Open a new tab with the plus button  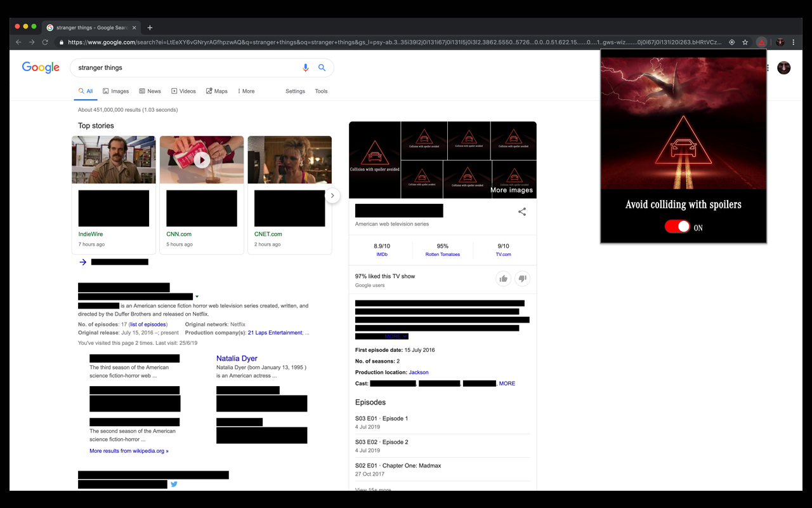(x=150, y=28)
